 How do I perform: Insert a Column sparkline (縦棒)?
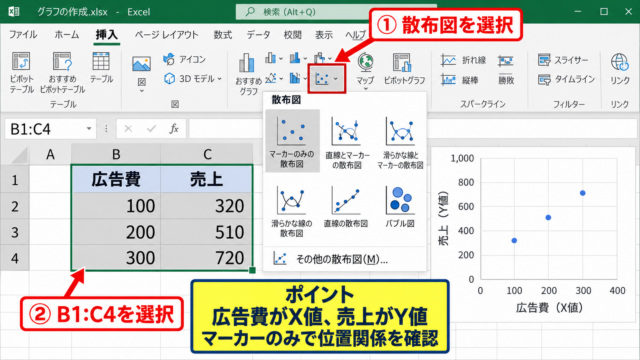460,80
